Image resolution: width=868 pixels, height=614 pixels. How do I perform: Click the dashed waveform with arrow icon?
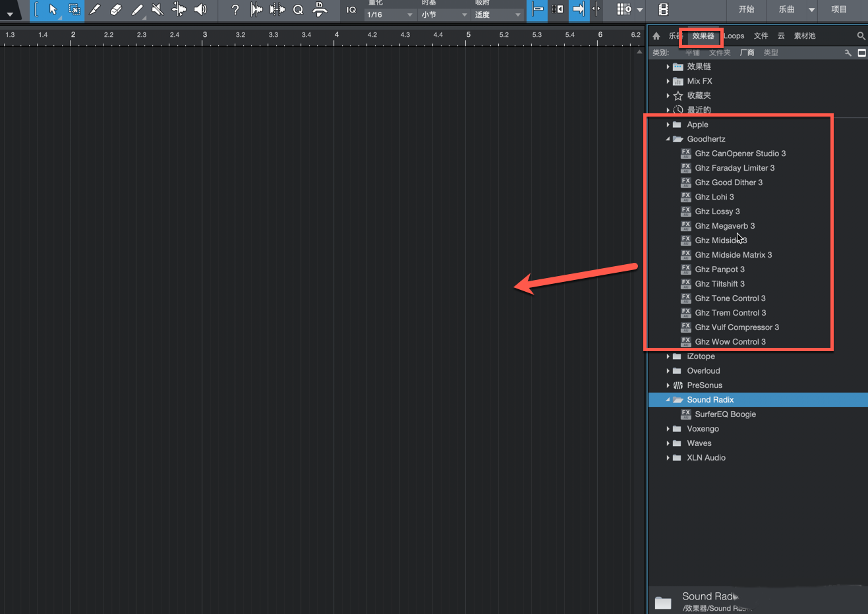277,10
